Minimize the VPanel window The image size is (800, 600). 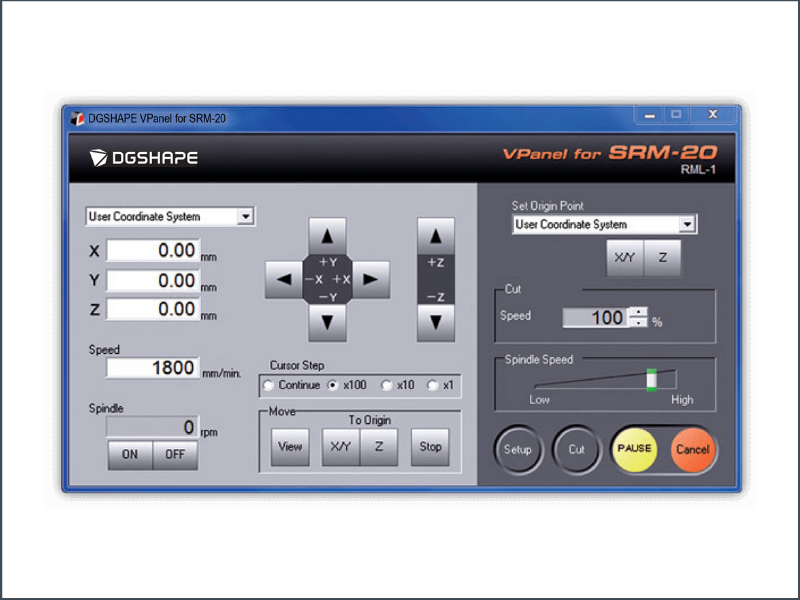pos(649,115)
